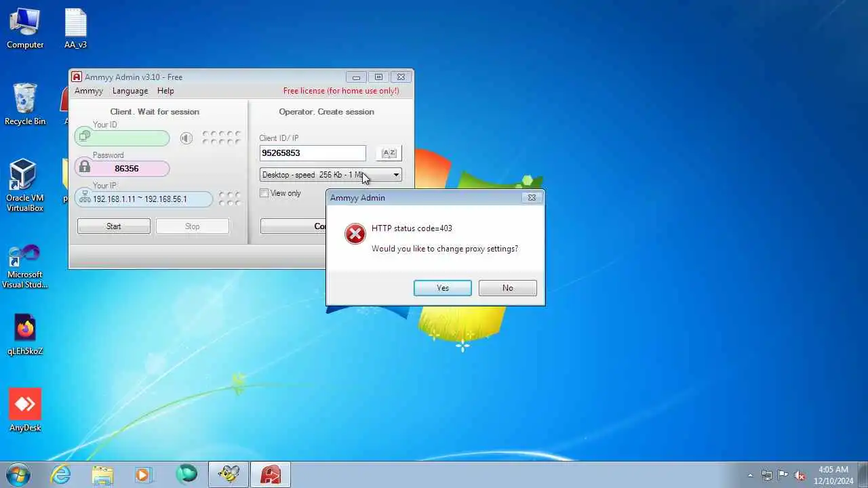Click the Connect button partly hidden by dialog
868x488 pixels.
[x=293, y=226]
